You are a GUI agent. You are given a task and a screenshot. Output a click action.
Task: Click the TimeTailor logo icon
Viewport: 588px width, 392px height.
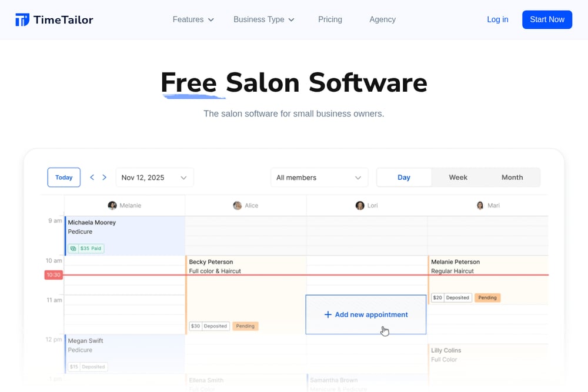pos(22,19)
